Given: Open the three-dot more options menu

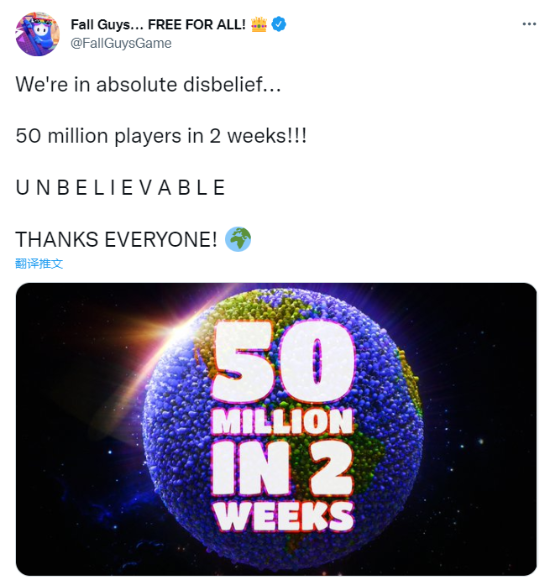Looking at the screenshot, I should click(x=529, y=24).
